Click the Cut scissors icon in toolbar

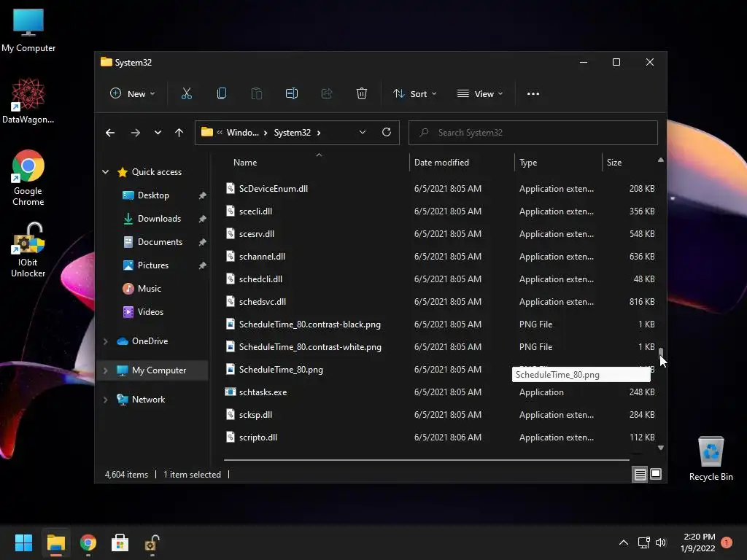click(186, 93)
